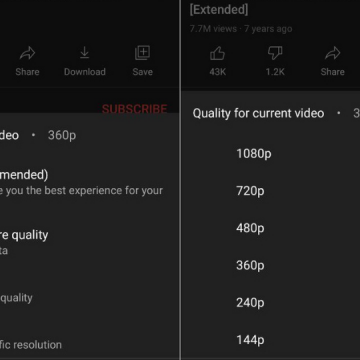Tap the Share arrow icon beside dislike
The width and height of the screenshot is (360, 360).
click(333, 53)
